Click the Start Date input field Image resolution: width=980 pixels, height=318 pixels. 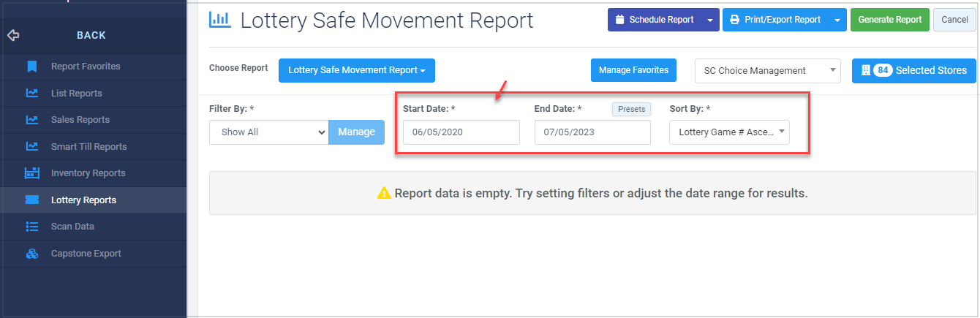tap(461, 132)
